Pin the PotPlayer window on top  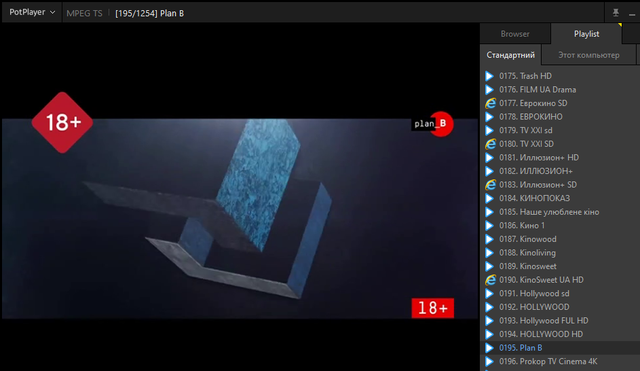[616, 13]
